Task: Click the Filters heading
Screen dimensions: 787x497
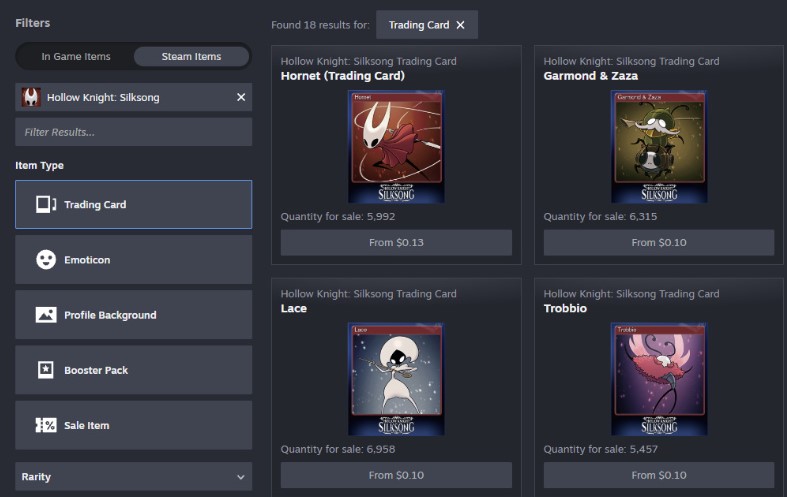Action: tap(33, 23)
